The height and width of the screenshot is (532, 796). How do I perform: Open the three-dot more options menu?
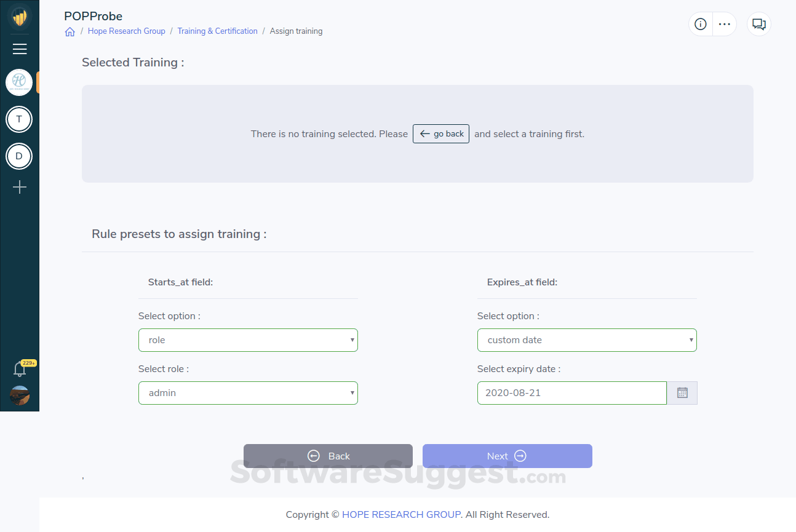coord(725,24)
